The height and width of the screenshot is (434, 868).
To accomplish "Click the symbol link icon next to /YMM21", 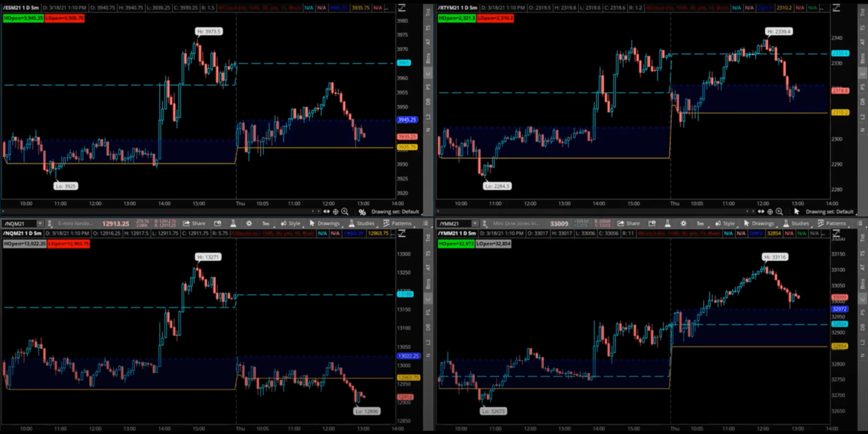I will coord(484,224).
